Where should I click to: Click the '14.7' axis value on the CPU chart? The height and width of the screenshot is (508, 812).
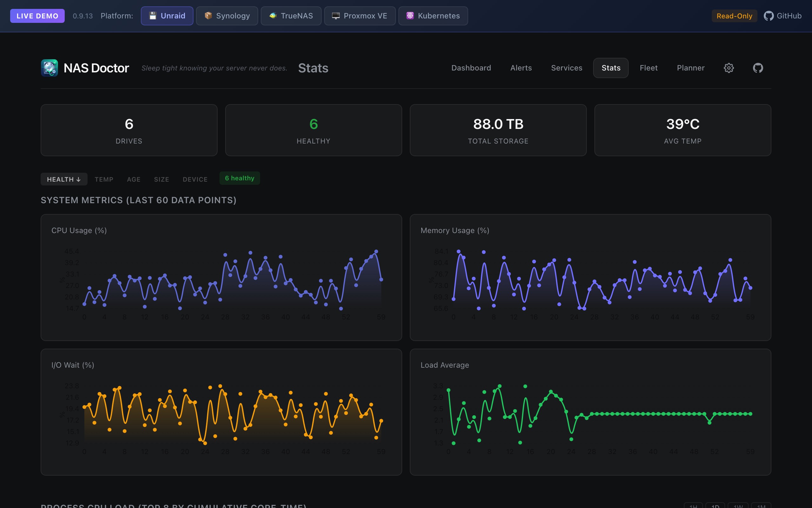coord(72,308)
